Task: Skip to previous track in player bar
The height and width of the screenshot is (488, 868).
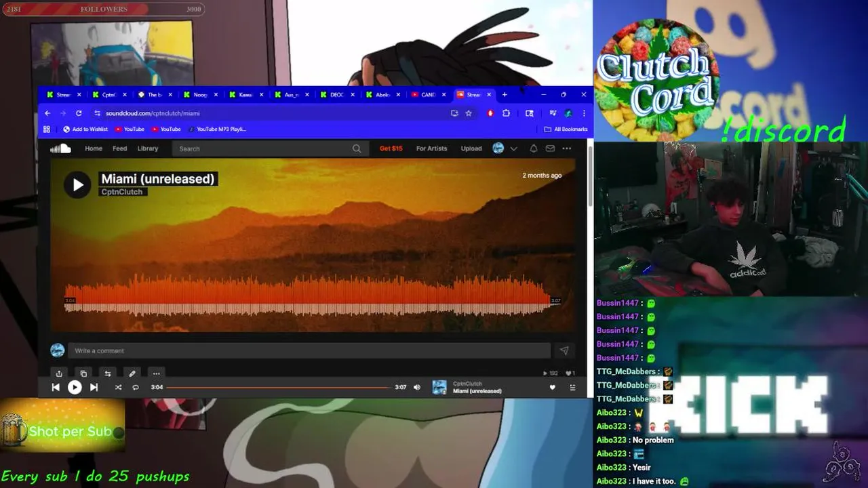Action: pyautogui.click(x=56, y=387)
